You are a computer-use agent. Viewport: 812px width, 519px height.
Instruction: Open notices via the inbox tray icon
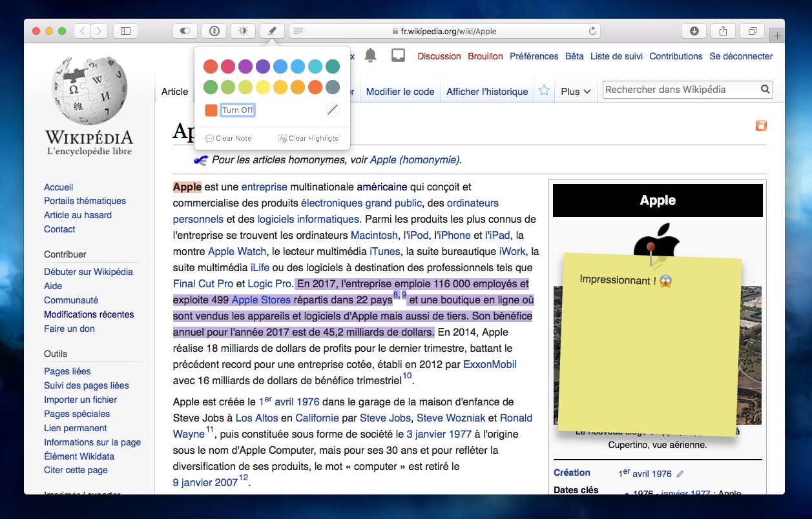tap(399, 56)
